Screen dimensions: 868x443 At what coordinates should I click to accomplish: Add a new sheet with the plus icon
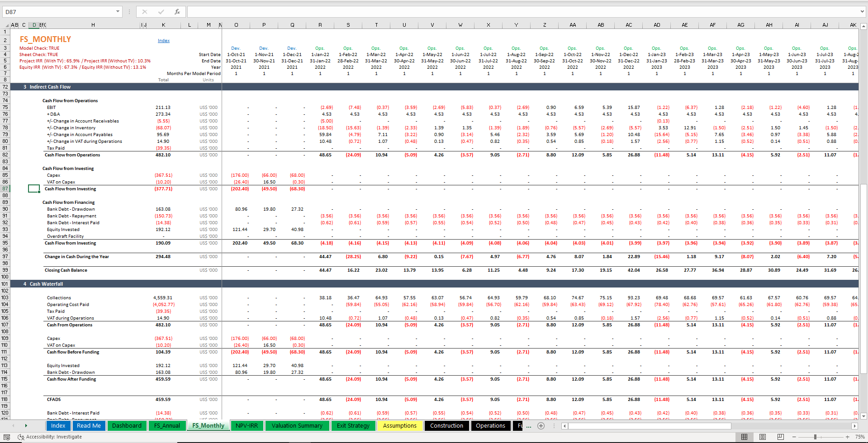click(x=541, y=426)
